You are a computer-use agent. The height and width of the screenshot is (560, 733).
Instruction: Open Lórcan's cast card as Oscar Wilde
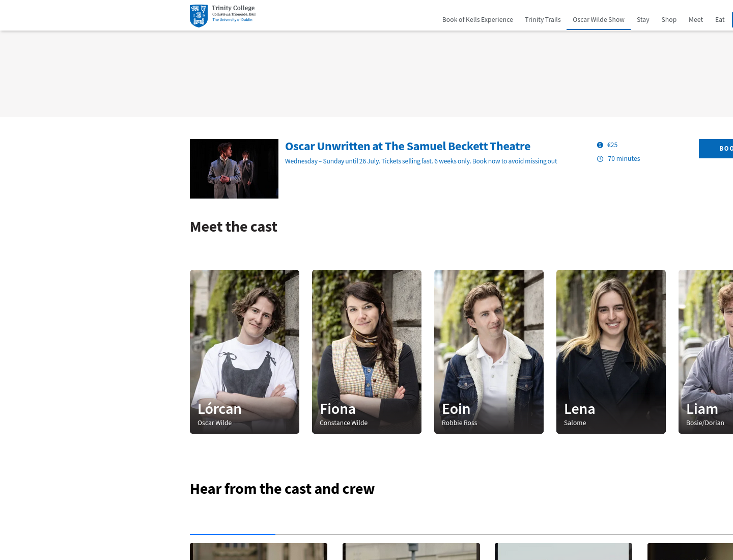click(244, 352)
